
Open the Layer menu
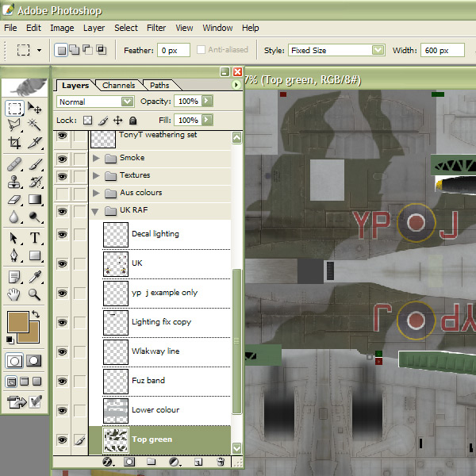click(94, 28)
